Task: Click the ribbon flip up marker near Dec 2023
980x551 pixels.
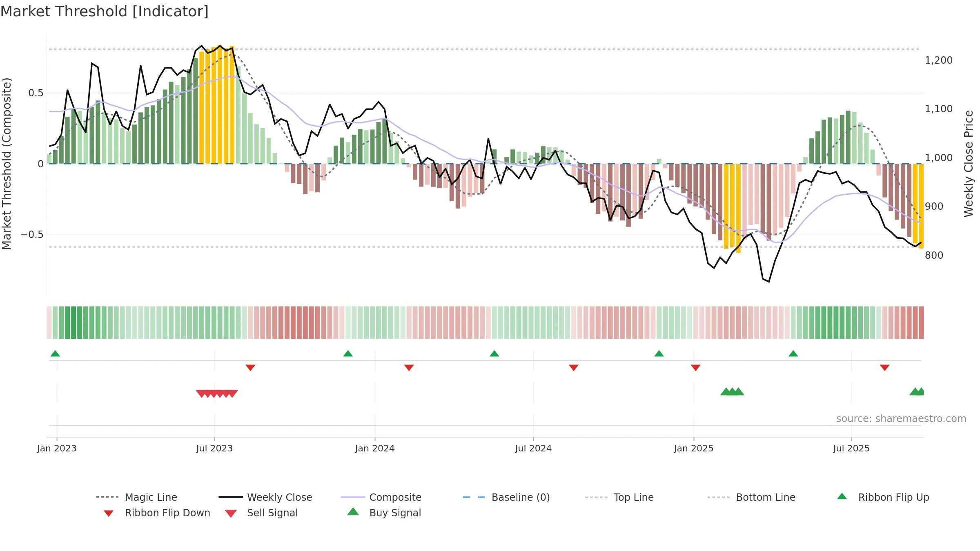Action: point(348,353)
